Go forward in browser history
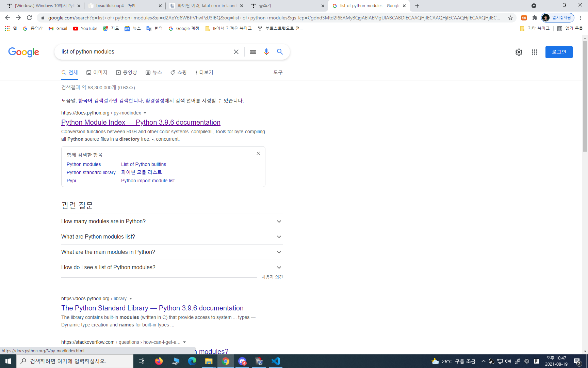Viewport: 588px width, 368px height. 18,18
